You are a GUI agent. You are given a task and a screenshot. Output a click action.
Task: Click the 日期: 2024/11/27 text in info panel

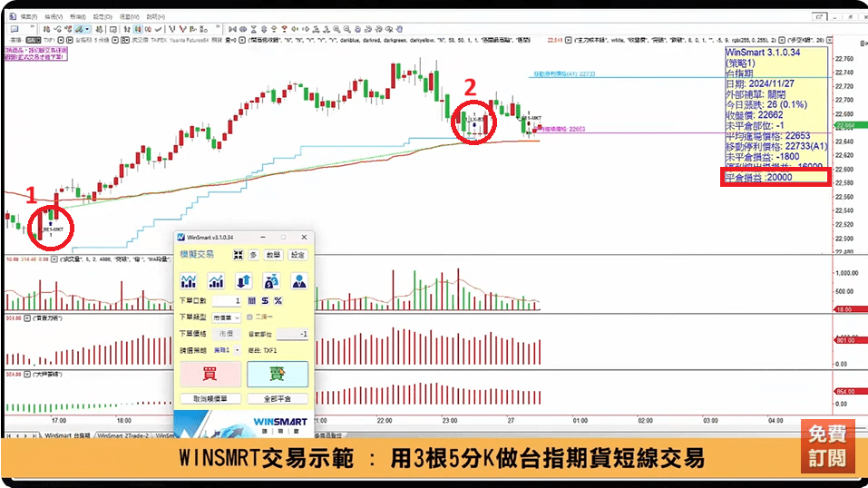coord(760,83)
